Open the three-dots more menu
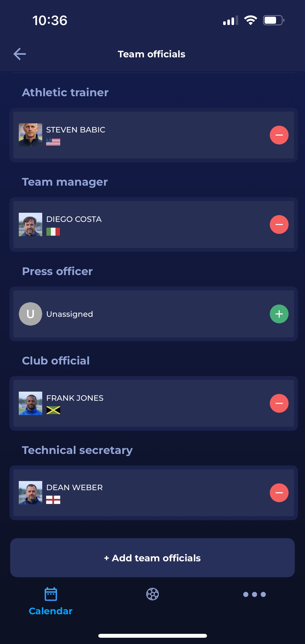 pyautogui.click(x=254, y=594)
